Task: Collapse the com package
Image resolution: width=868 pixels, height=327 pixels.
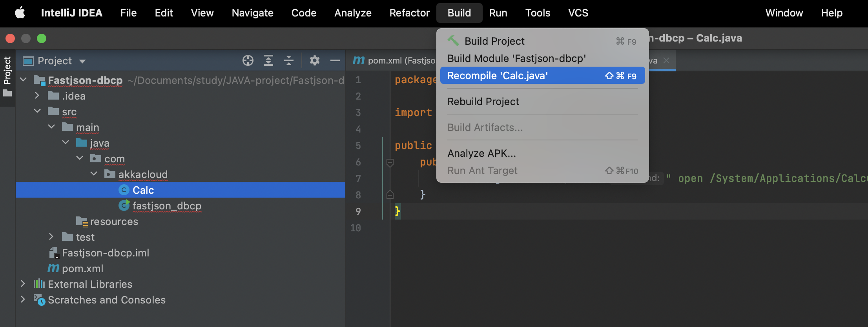Action: (80, 158)
